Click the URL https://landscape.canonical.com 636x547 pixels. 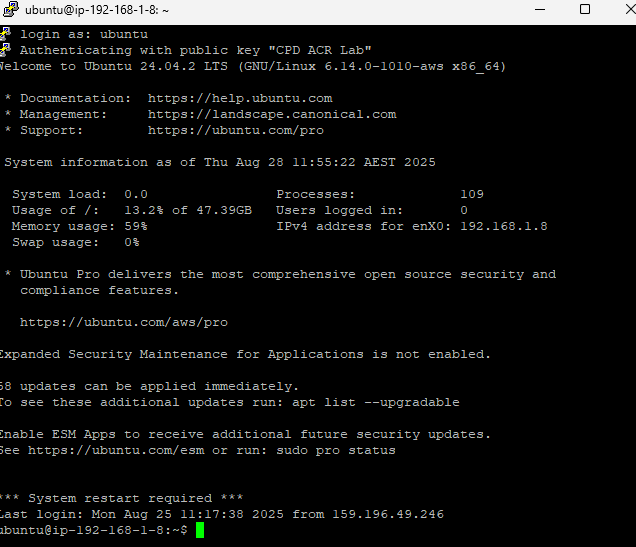pos(272,114)
